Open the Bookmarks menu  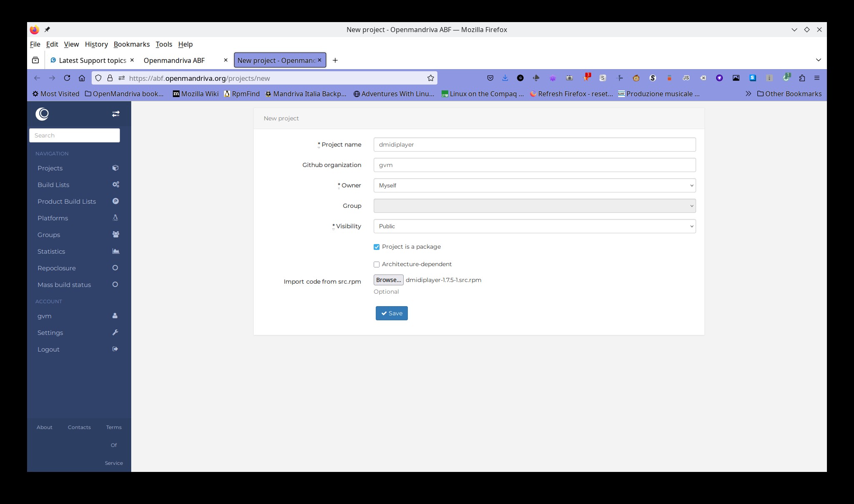132,44
